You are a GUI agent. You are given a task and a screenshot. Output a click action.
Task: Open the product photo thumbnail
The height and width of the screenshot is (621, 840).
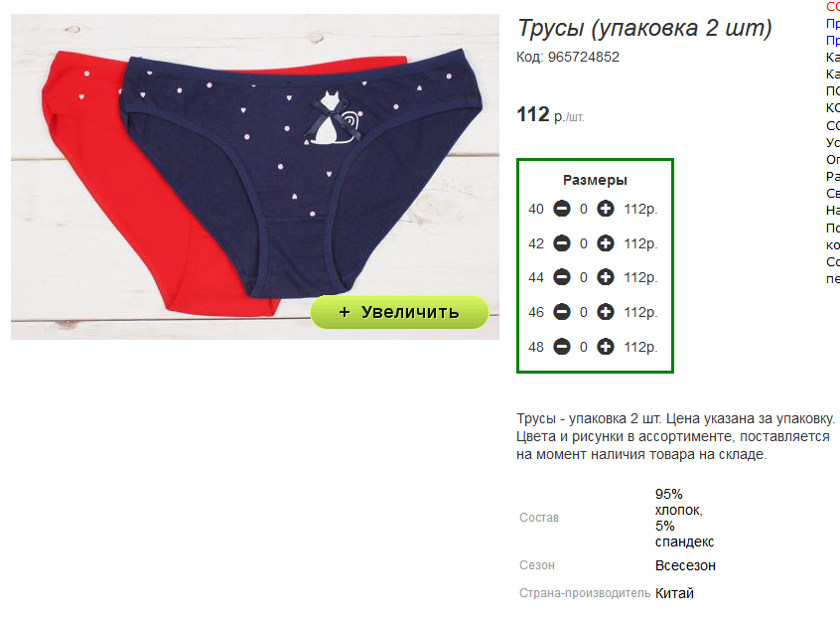(255, 177)
